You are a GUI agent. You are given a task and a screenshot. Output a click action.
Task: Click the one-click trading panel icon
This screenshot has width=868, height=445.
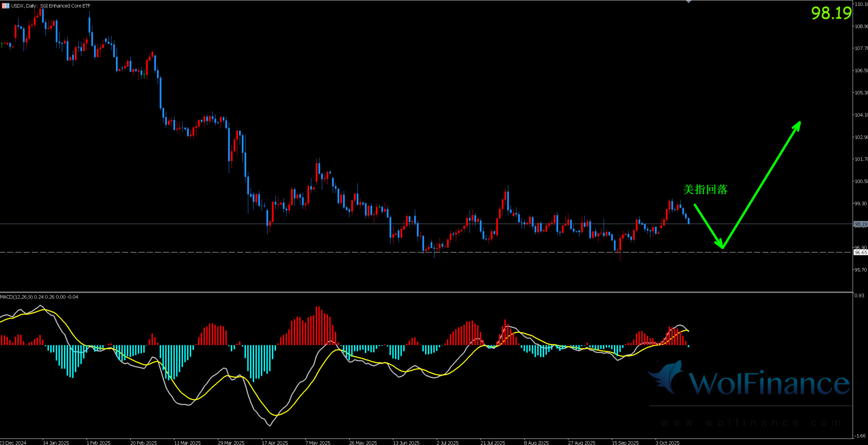5,6
